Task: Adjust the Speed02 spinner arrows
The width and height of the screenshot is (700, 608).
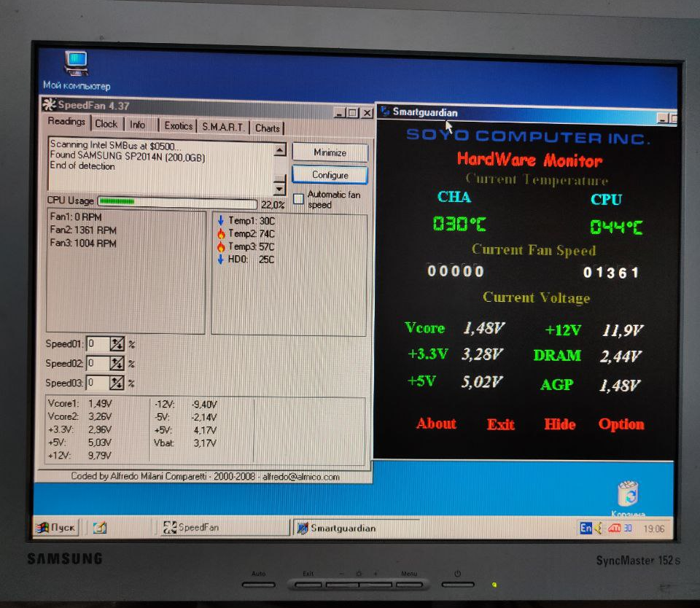Action: click(117, 363)
